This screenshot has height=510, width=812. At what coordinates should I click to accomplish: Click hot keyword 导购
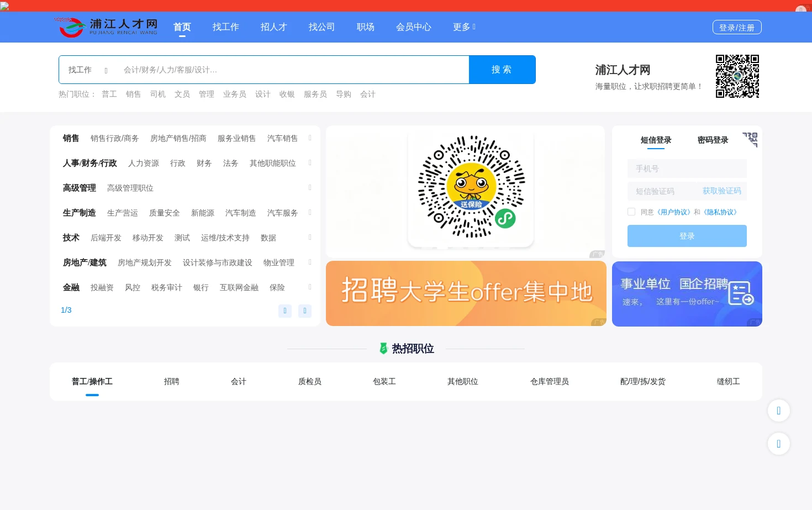(x=344, y=94)
